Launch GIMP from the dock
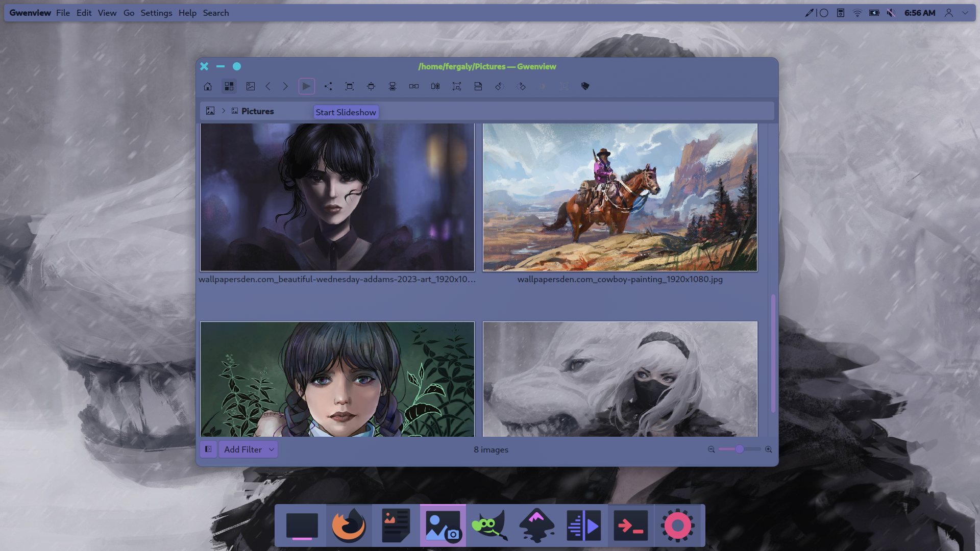The width and height of the screenshot is (980, 551). pyautogui.click(x=490, y=526)
